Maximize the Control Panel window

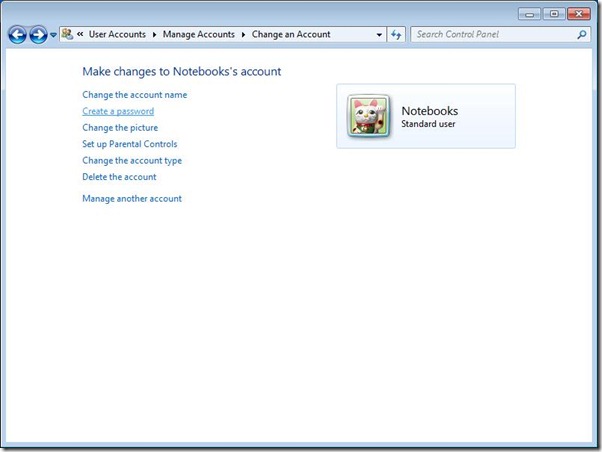click(x=554, y=14)
